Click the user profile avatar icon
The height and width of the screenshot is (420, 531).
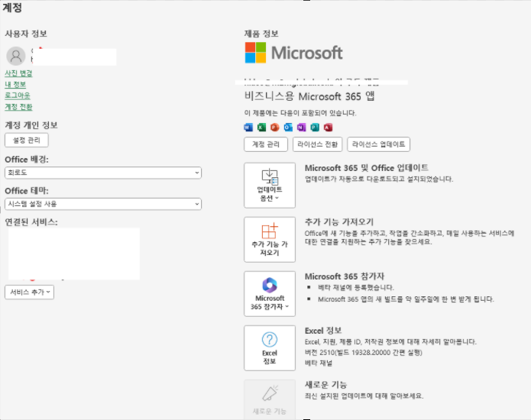click(x=16, y=56)
